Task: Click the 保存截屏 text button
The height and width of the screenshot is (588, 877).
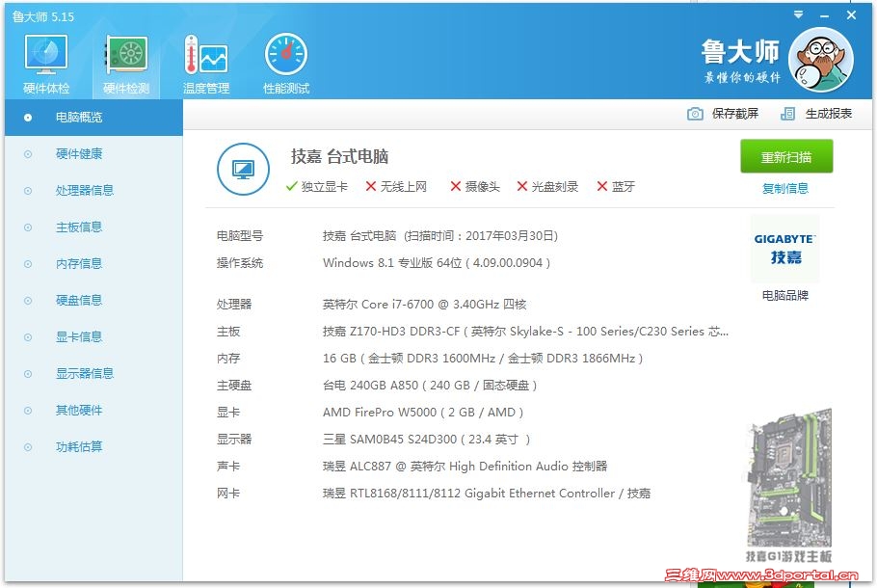Action: click(x=735, y=114)
